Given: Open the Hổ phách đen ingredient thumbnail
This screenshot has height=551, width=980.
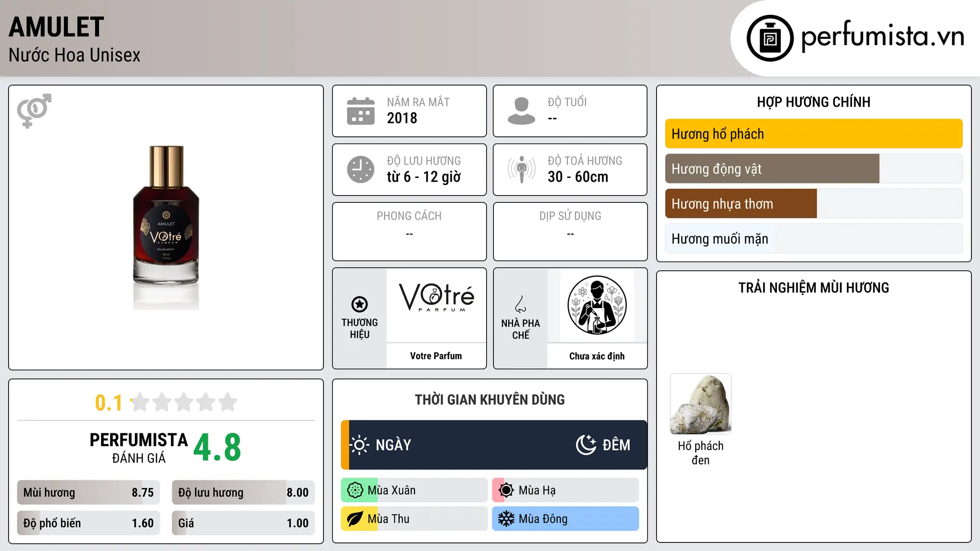Looking at the screenshot, I should tap(701, 404).
